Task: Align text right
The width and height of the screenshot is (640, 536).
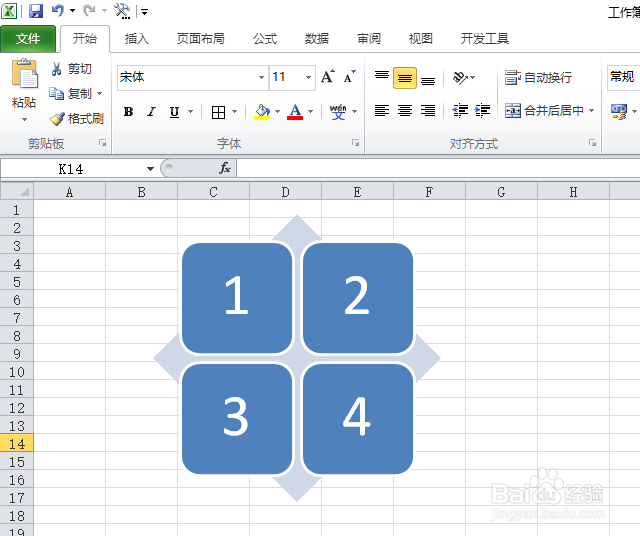Action: click(x=428, y=110)
